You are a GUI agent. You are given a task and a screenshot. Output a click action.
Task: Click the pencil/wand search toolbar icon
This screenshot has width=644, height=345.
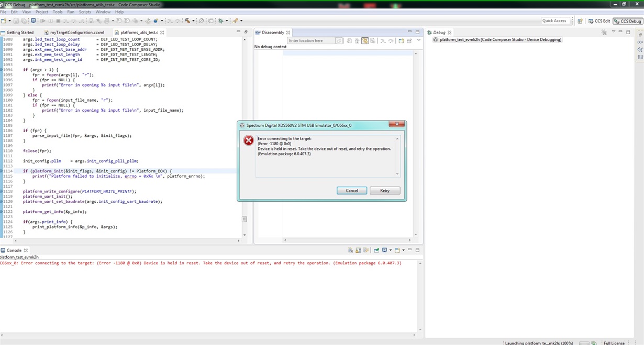pos(235,21)
